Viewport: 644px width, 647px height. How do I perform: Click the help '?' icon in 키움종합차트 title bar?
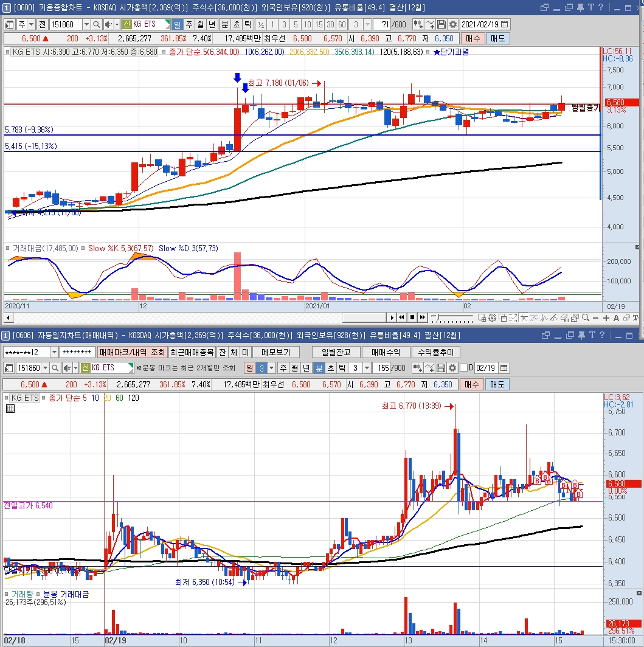601,7
